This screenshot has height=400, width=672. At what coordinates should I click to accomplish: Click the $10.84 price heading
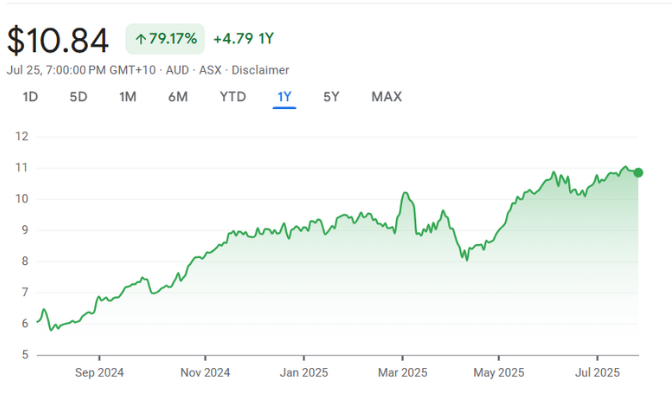tap(58, 40)
